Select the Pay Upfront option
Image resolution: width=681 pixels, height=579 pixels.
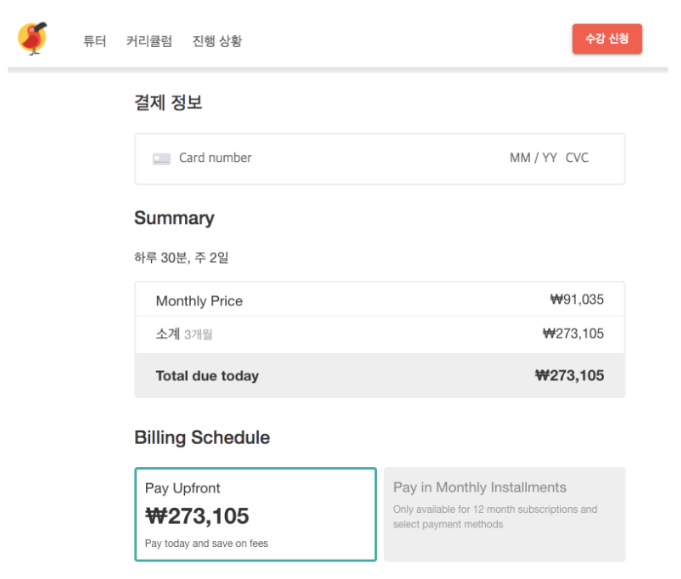point(255,514)
